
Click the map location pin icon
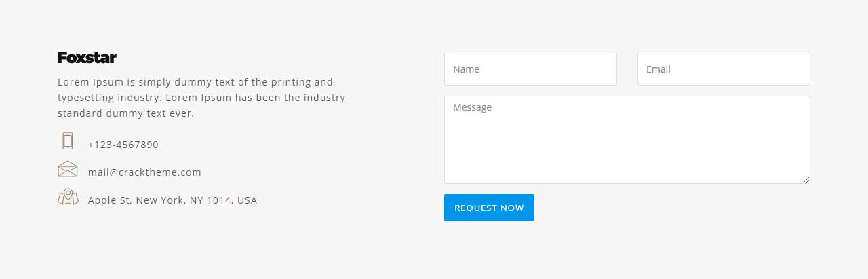coord(68,197)
